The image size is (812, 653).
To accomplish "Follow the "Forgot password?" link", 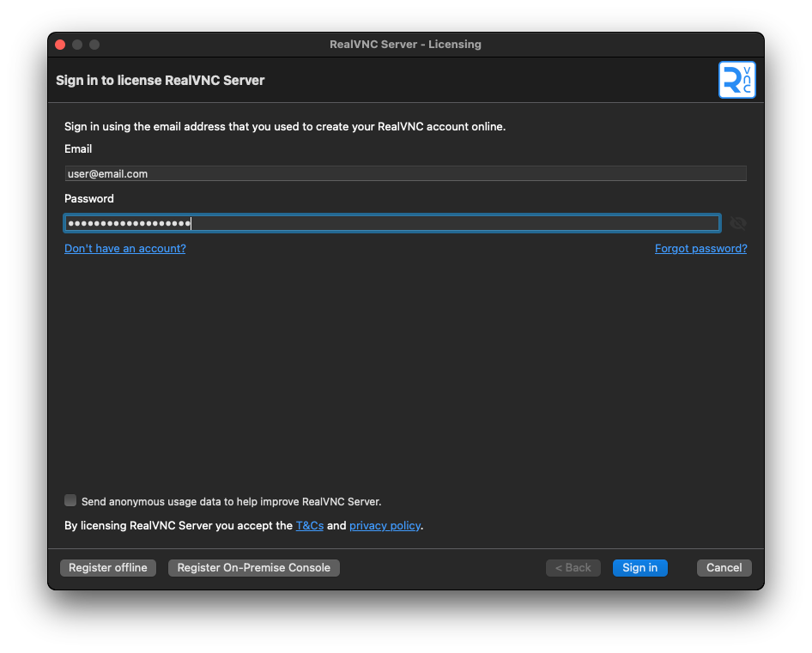I will coord(700,248).
